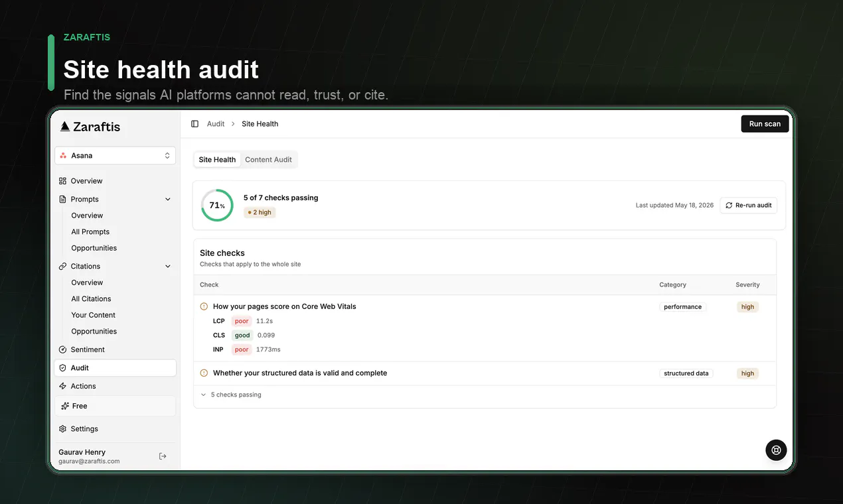Click the 2 high severity badge

point(260,213)
